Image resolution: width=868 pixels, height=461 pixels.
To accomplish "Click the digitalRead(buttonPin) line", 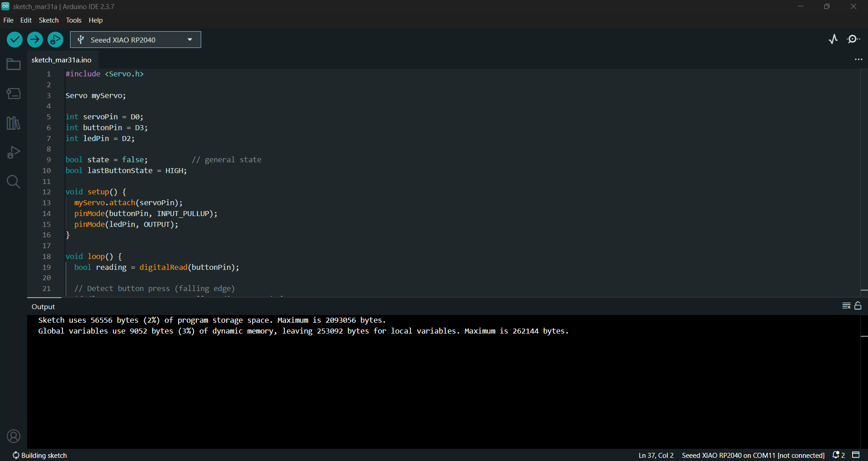I will click(156, 268).
